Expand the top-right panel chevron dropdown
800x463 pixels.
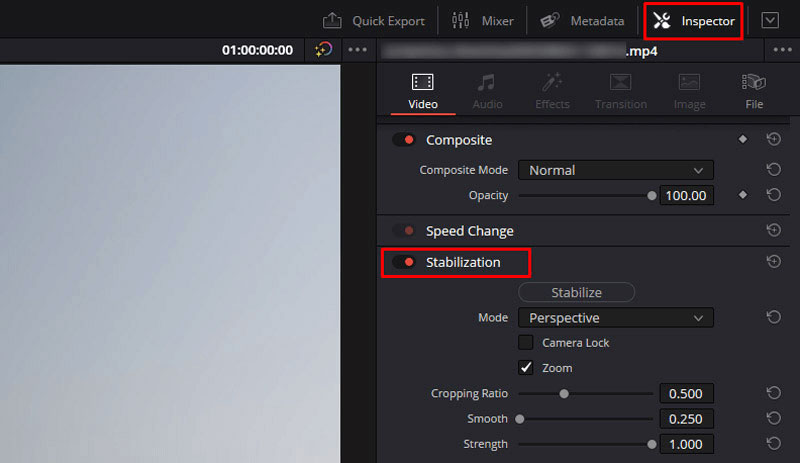[x=769, y=21]
